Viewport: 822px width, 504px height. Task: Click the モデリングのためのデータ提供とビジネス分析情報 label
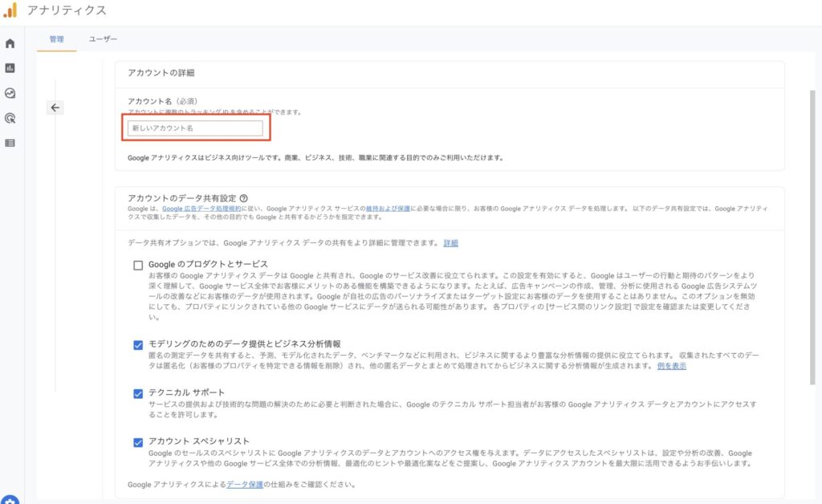[244, 343]
